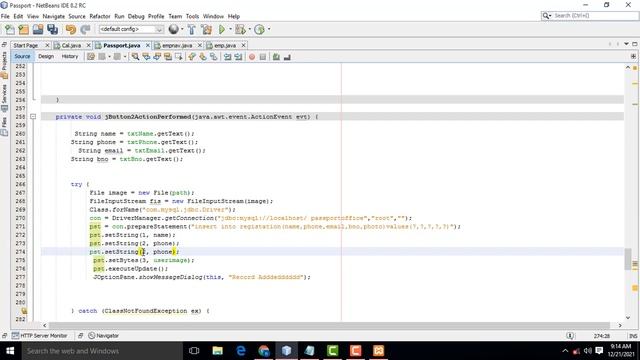This screenshot has width=640, height=360.
Task: Click the globe browser icon
Action: tap(173, 29)
